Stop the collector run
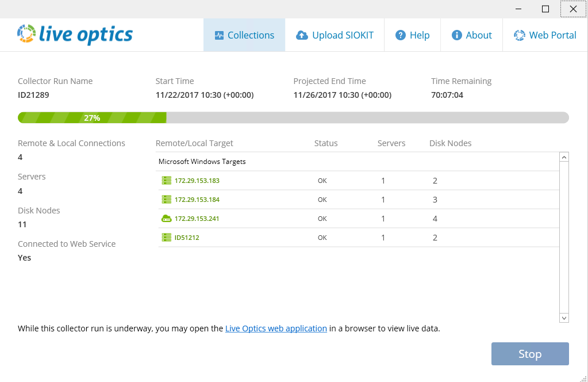The image size is (588, 382). [x=529, y=354]
